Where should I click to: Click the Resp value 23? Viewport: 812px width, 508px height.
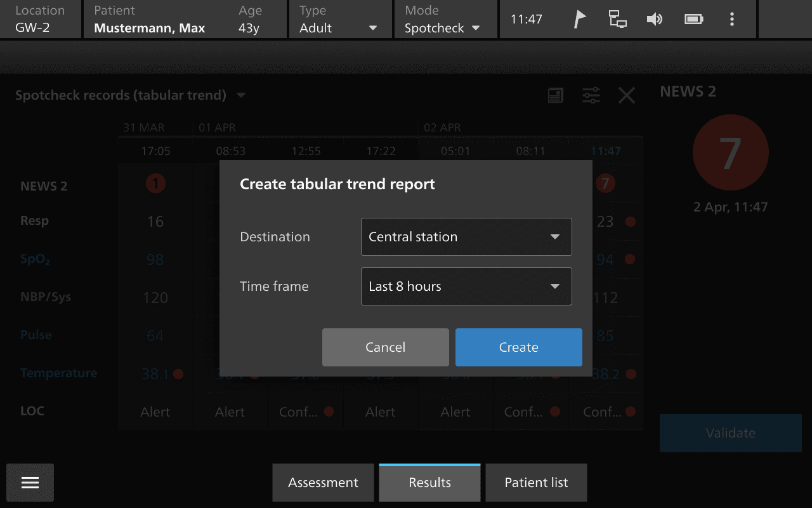pyautogui.click(x=605, y=222)
